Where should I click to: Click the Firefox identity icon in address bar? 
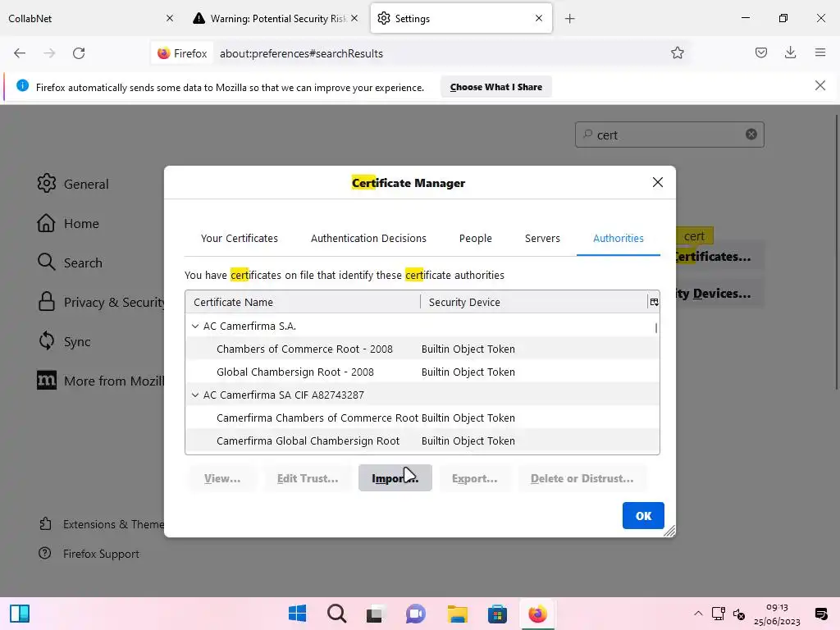[x=182, y=53]
